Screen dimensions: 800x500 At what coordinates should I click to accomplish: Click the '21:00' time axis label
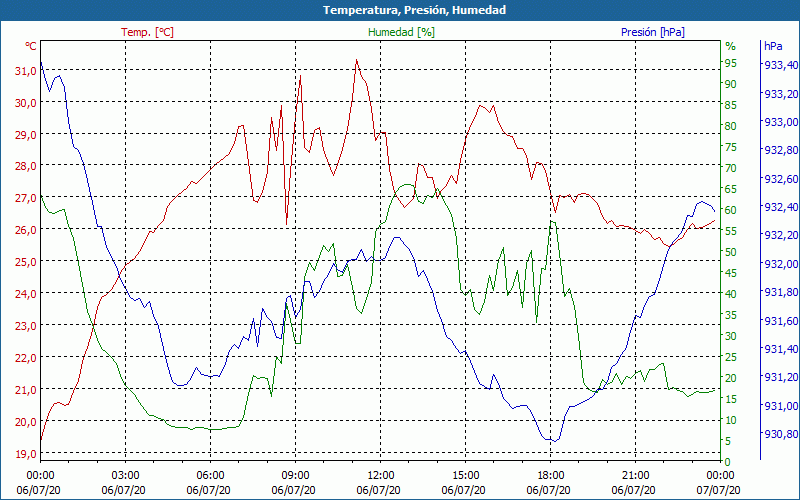(636, 474)
